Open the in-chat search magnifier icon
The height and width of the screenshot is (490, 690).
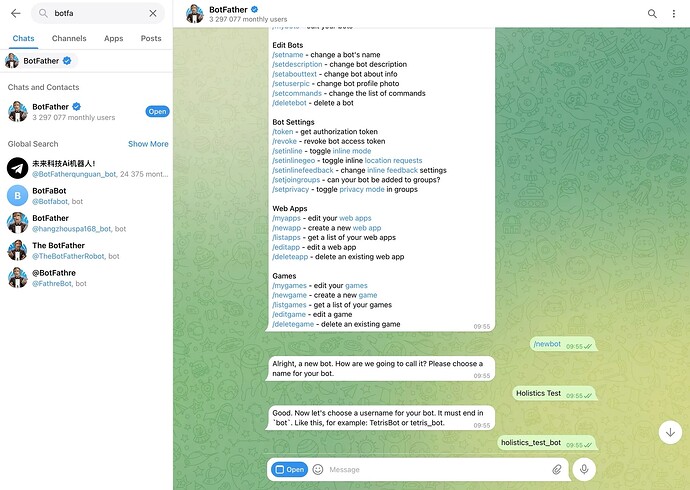652,14
